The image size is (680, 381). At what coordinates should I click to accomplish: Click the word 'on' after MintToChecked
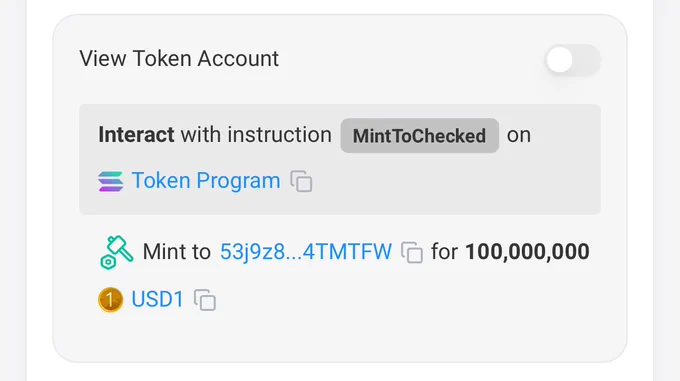519,135
